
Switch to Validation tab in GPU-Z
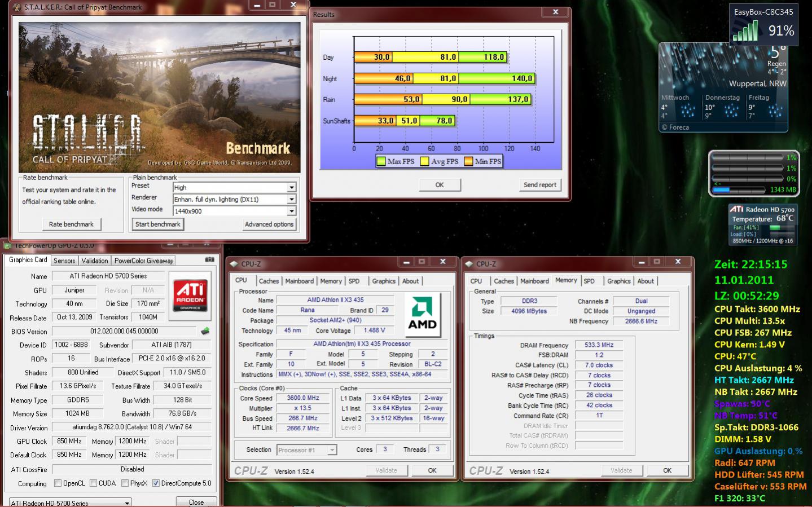coord(95,261)
